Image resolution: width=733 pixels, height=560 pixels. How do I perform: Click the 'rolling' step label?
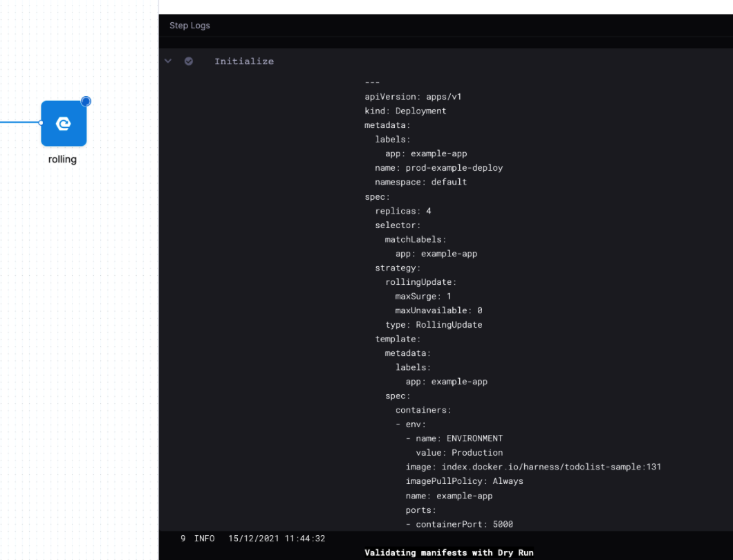(62, 160)
